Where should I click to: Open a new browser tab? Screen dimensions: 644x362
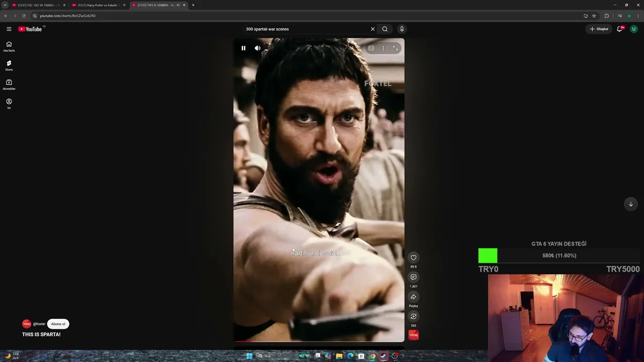(193, 5)
